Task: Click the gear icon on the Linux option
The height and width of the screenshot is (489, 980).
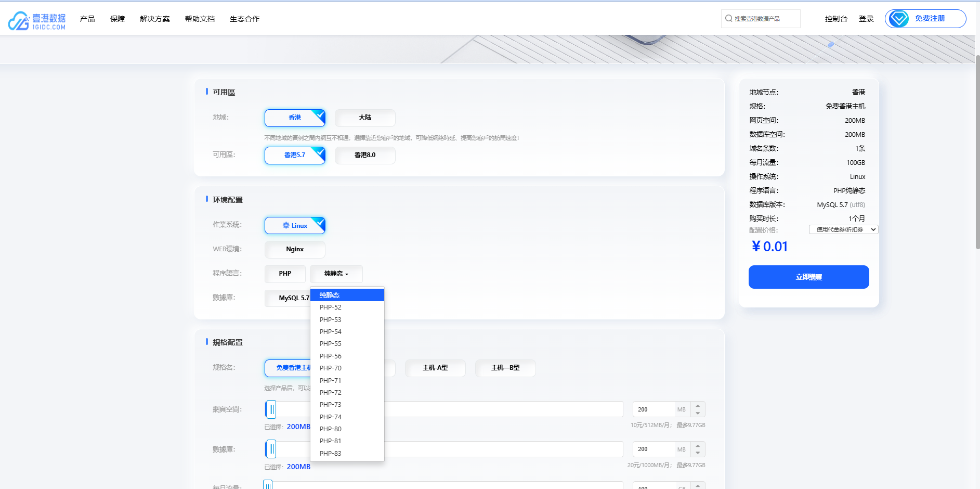Action: pos(286,225)
